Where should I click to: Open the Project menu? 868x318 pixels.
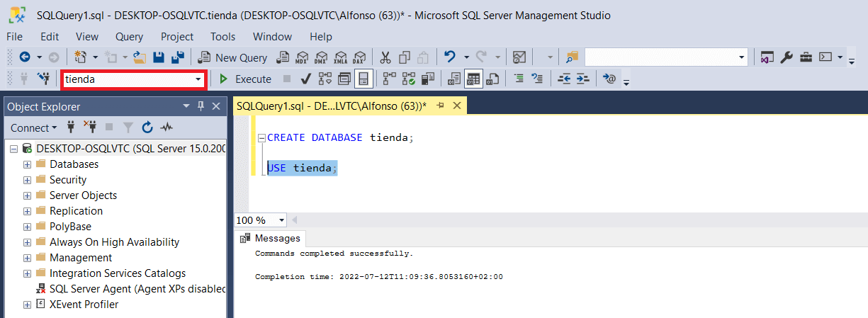tap(177, 36)
